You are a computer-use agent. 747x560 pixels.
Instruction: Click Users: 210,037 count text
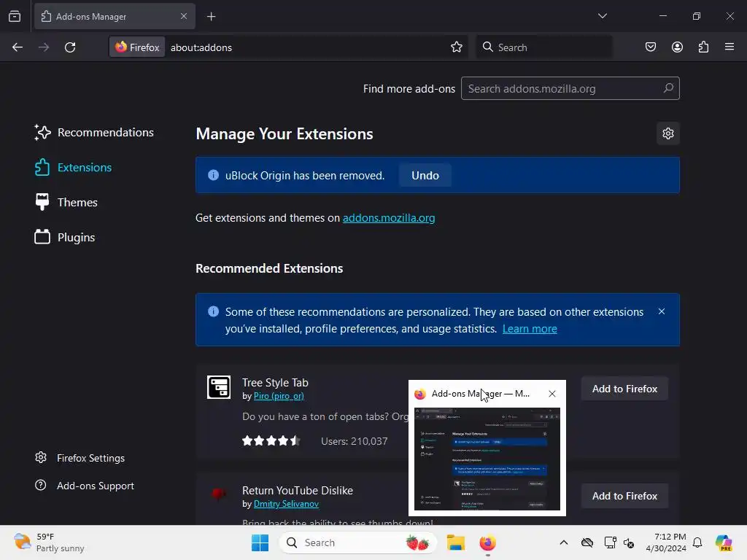354,441
